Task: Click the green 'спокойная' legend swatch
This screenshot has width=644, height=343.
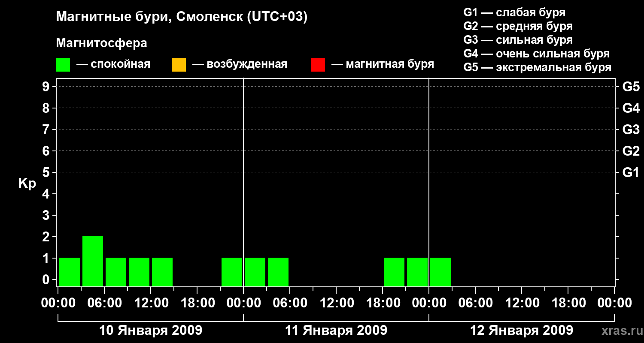Action: [63, 65]
